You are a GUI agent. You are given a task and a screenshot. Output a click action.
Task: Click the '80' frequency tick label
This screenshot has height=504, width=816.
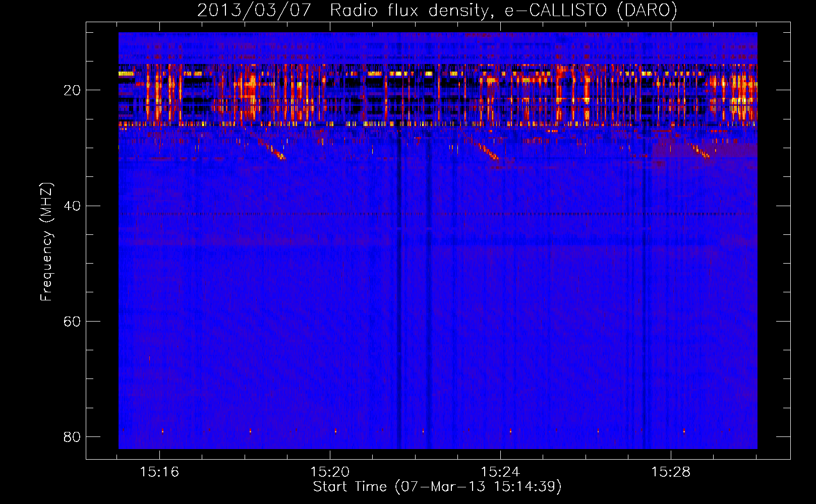(72, 437)
